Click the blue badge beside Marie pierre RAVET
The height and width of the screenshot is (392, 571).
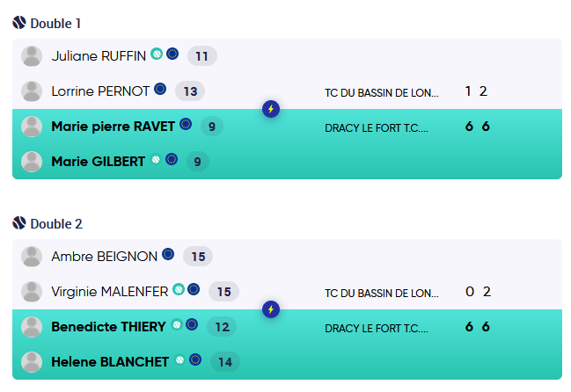point(186,125)
